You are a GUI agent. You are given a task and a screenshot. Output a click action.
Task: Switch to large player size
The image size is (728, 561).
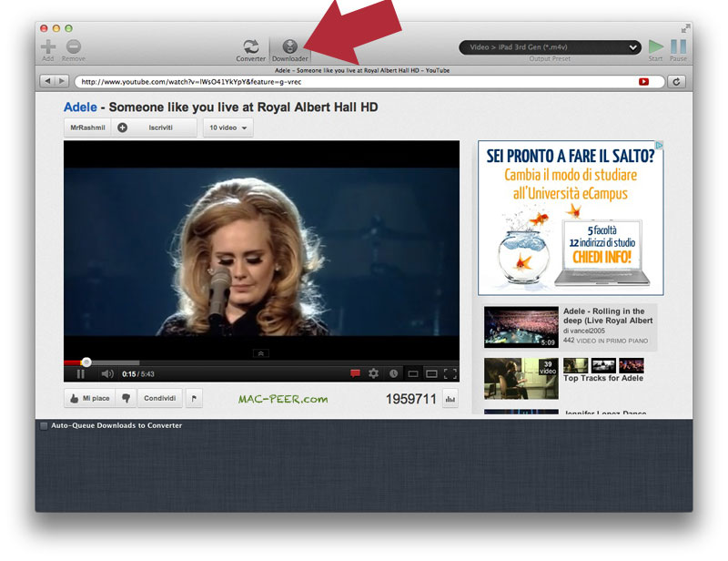coord(431,373)
